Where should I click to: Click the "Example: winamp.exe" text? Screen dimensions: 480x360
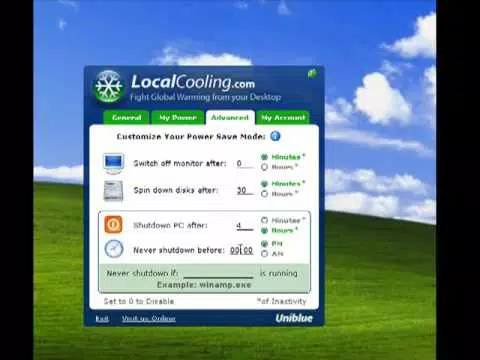pos(204,285)
